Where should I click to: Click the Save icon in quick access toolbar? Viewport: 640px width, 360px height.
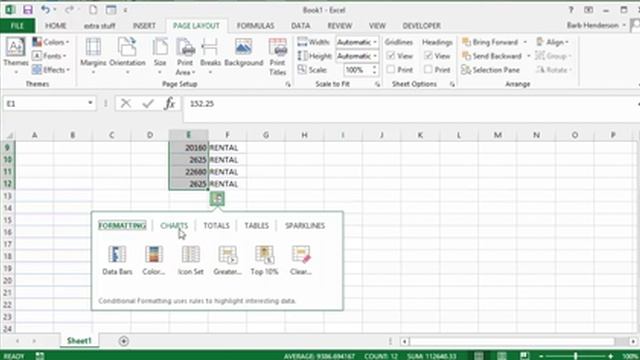(27, 10)
